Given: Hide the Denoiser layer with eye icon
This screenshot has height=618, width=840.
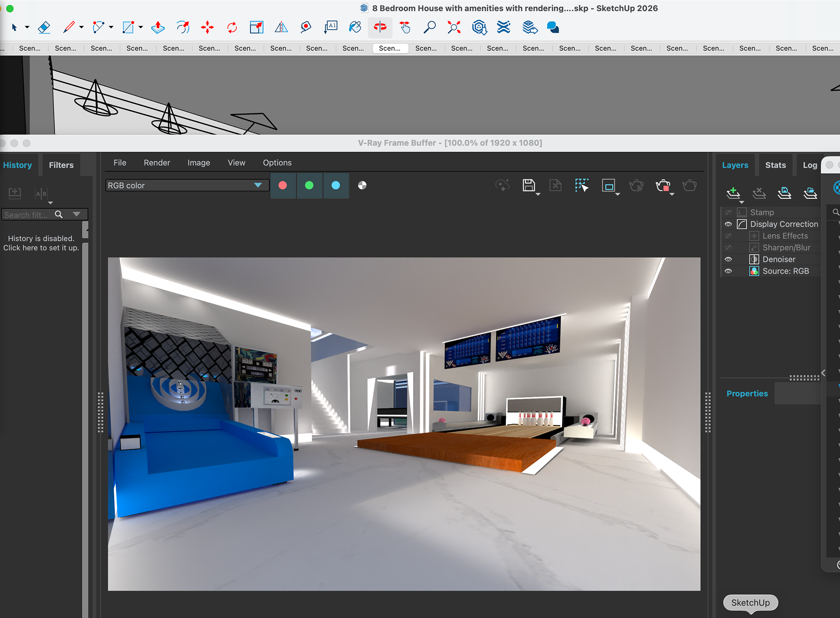Looking at the screenshot, I should point(728,260).
